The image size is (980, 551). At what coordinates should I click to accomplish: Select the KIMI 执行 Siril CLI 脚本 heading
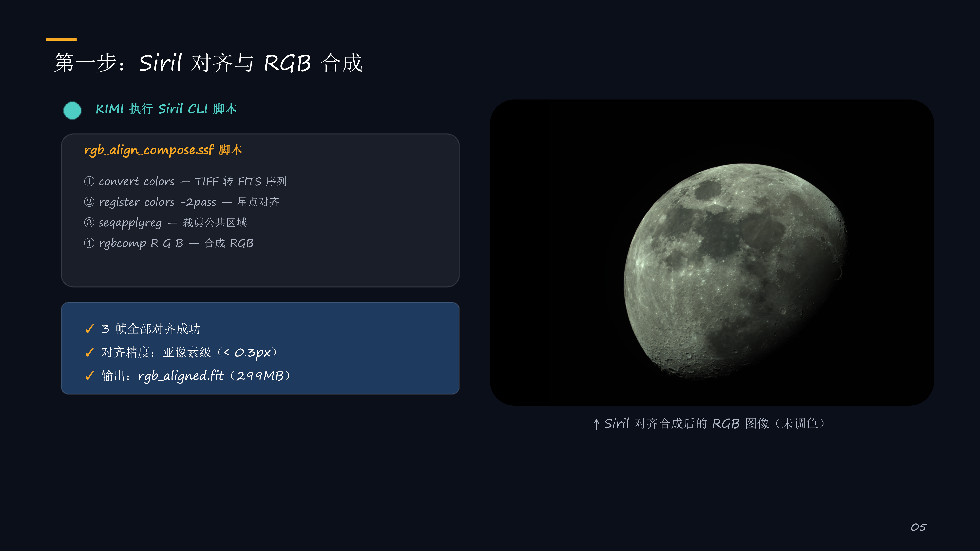(x=166, y=109)
